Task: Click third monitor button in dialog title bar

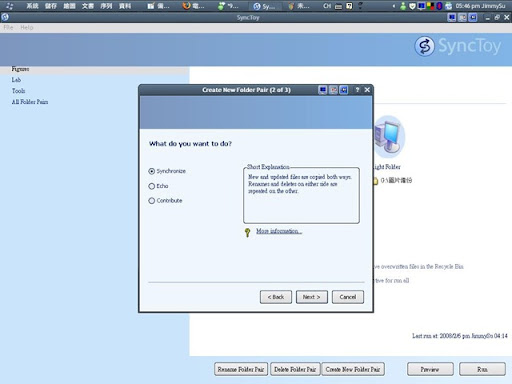Action: click(x=344, y=90)
